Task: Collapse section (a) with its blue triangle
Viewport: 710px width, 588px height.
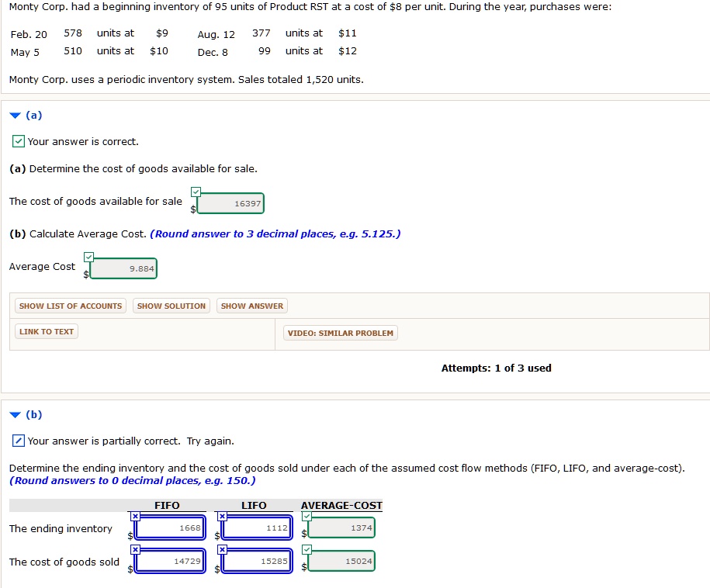Action: click(x=16, y=115)
